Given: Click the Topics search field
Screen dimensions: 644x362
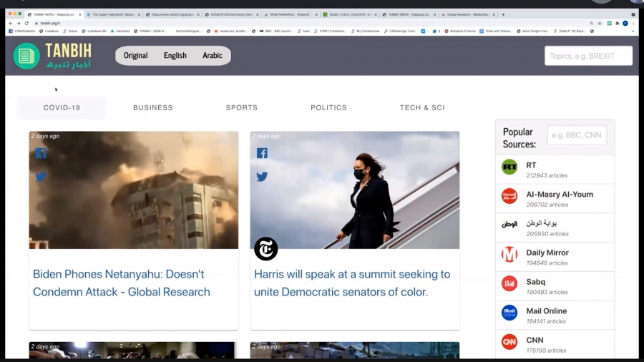Looking at the screenshot, I should 588,56.
